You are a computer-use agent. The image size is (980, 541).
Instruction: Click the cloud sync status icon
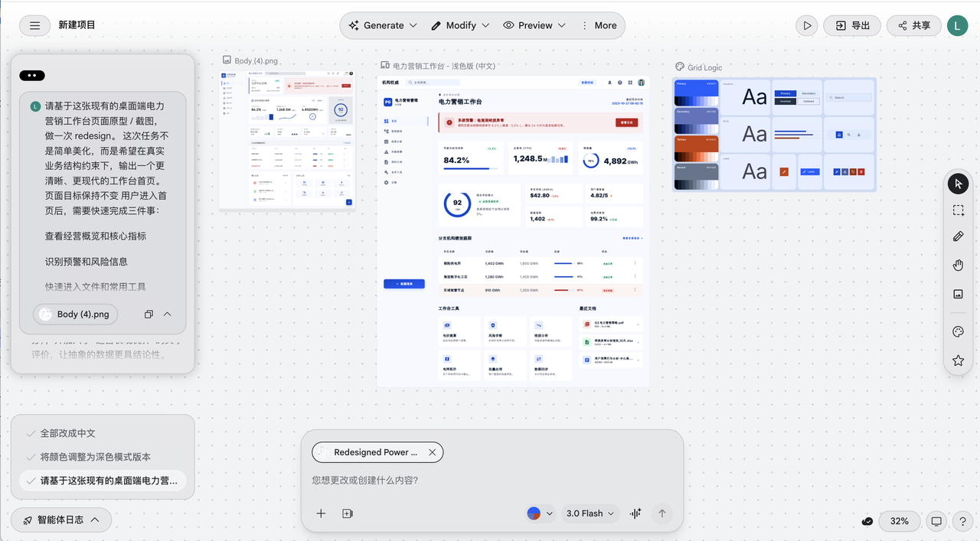pos(867,521)
